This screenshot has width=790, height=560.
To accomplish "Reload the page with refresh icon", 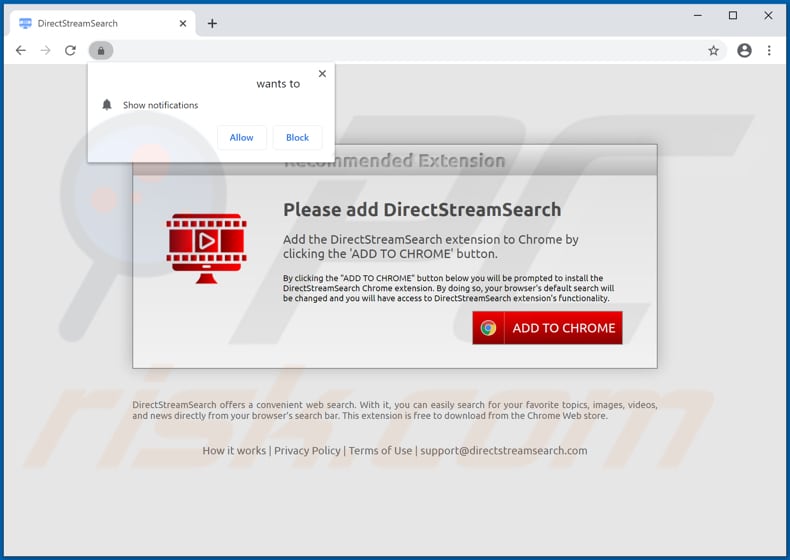I will tap(71, 50).
